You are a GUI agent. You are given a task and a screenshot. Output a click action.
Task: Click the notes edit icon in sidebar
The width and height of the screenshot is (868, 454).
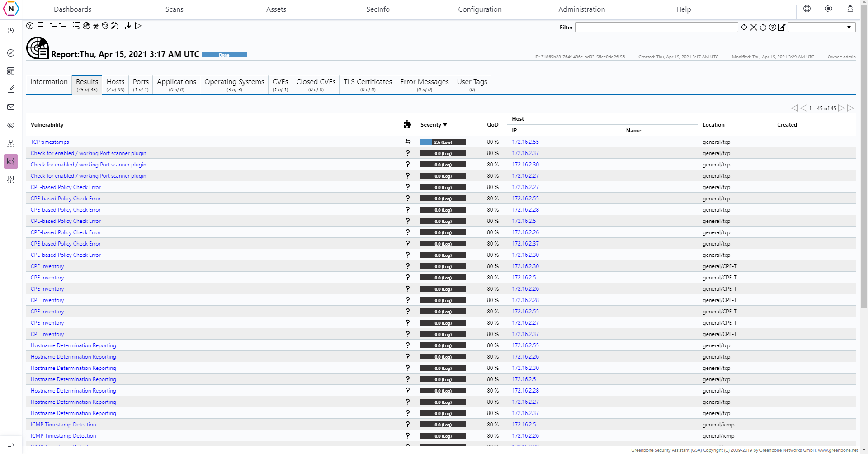click(x=11, y=89)
